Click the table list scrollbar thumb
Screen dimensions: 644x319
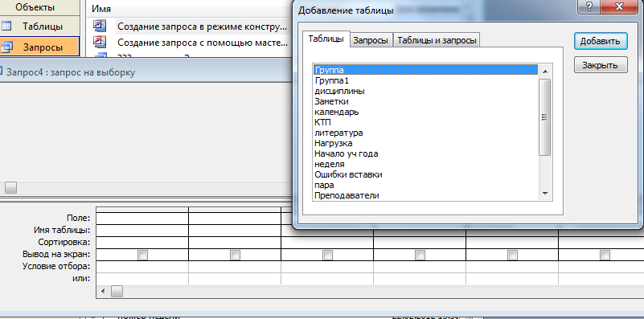tap(545, 117)
